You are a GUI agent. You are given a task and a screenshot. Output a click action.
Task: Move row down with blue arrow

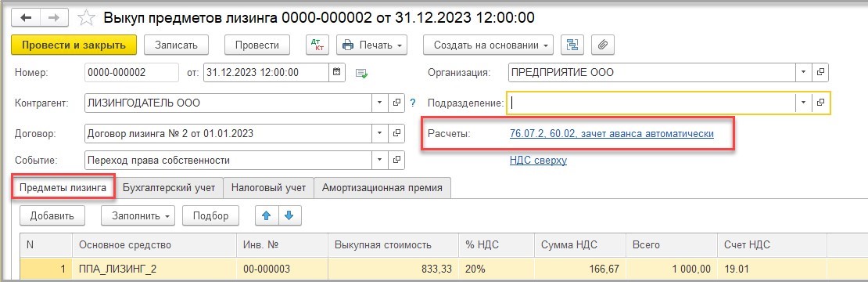click(x=289, y=215)
